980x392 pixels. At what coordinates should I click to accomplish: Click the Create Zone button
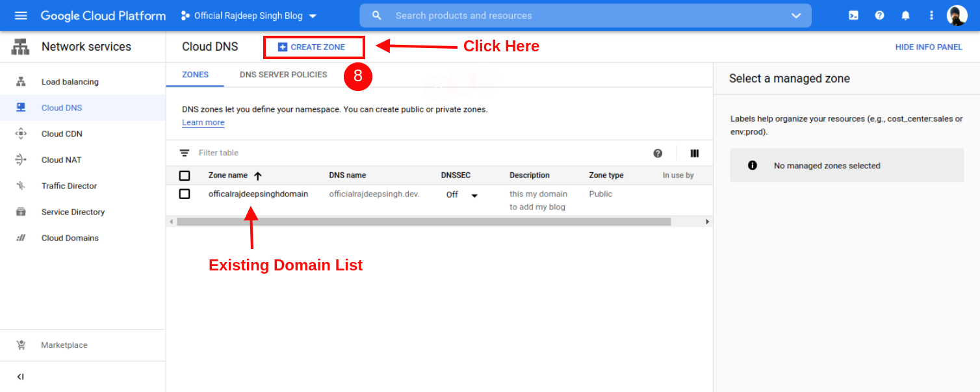(313, 47)
